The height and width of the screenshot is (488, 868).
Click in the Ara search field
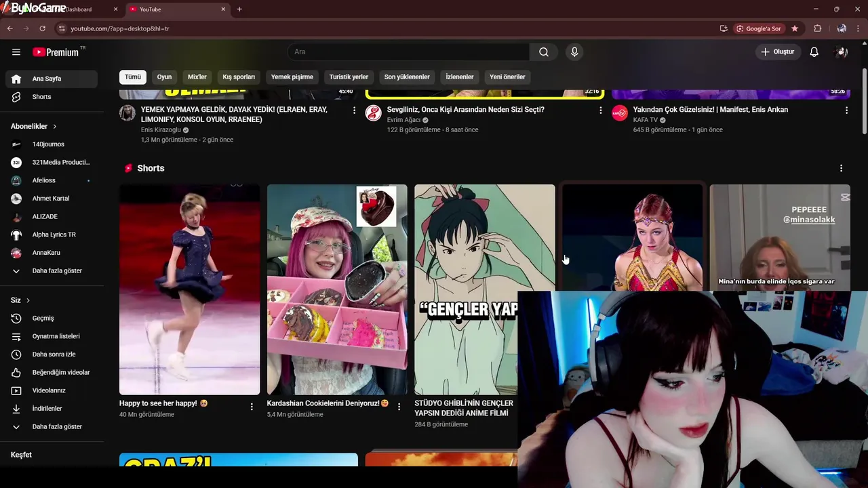point(408,52)
